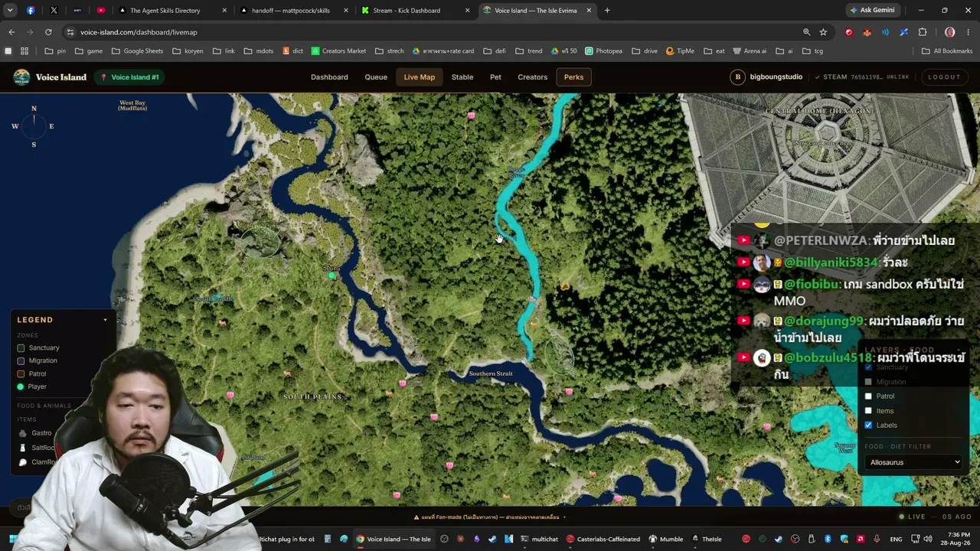Viewport: 980px width, 551px height.
Task: Open the Creators tab
Action: tap(532, 77)
